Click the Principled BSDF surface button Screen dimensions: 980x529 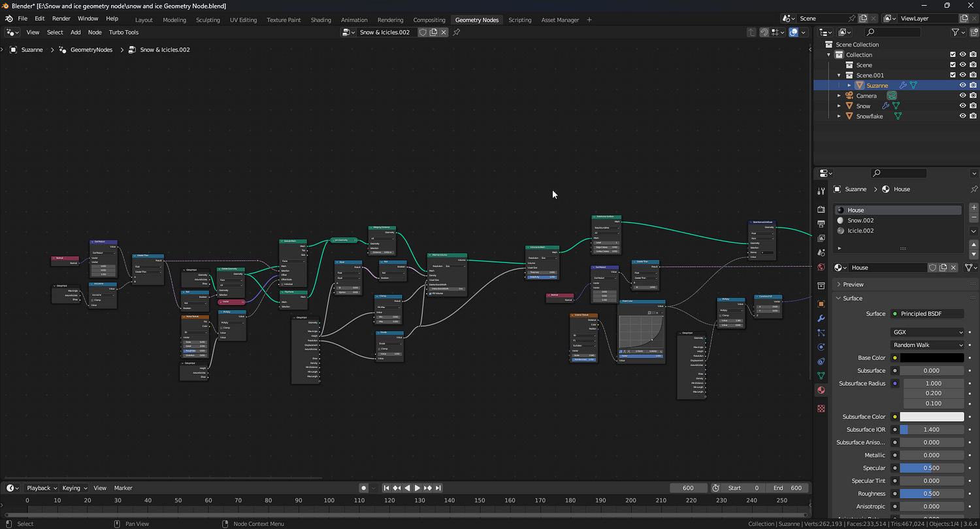pos(928,314)
